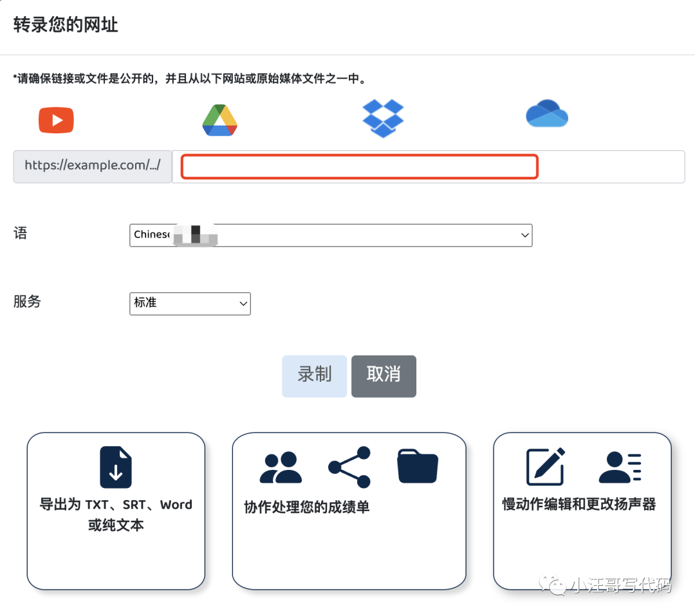Select the 协作处理您的成绩单 card
Viewport: 695px width, 616px height.
click(348, 511)
